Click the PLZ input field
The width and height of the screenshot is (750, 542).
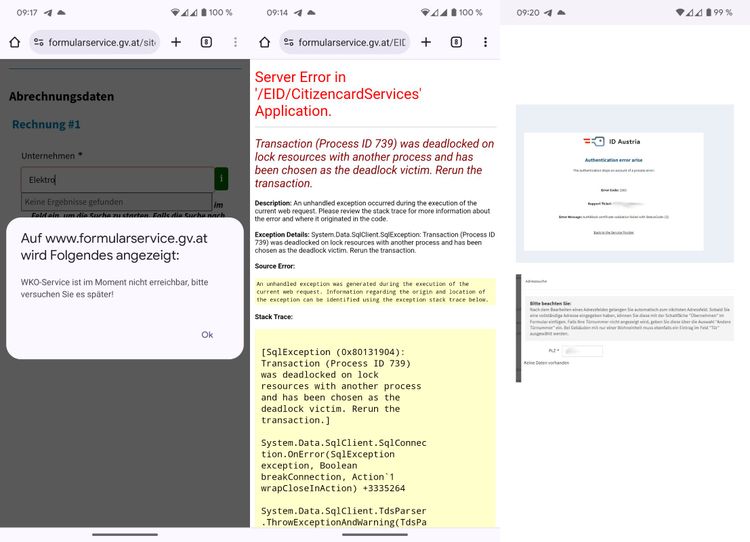[582, 351]
